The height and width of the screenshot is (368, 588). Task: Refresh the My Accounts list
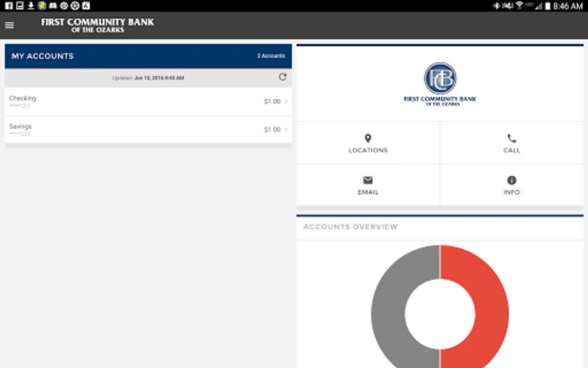(283, 77)
